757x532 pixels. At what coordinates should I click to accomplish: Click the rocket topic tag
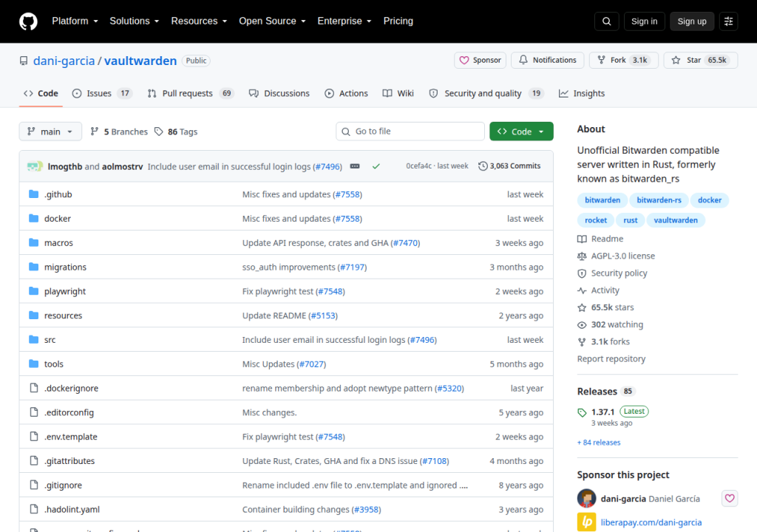[596, 220]
